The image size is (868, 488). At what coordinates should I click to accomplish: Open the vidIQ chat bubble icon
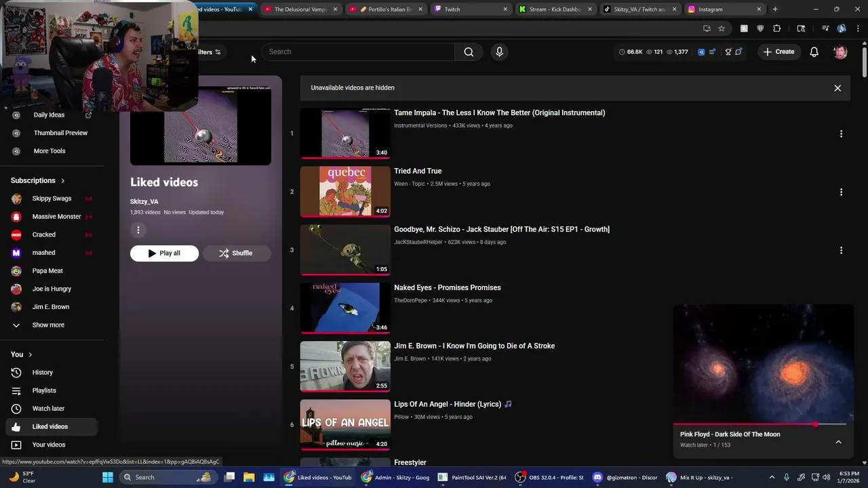(738, 52)
